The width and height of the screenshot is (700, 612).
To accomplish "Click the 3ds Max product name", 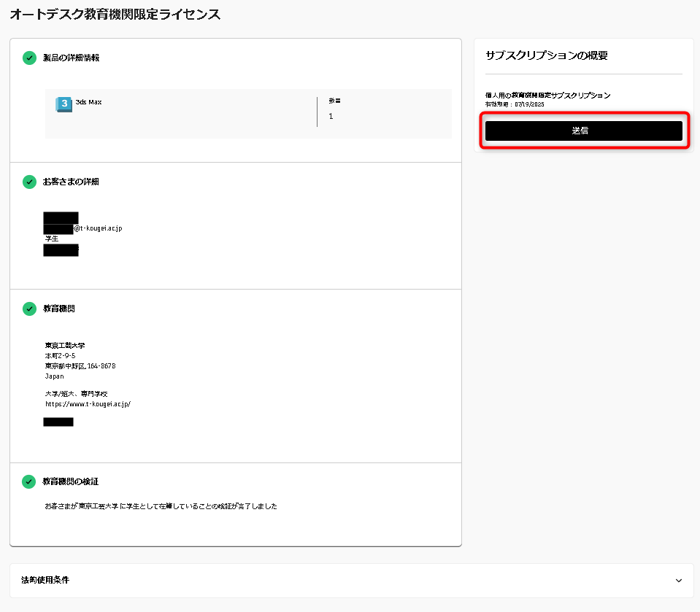I will coord(88,102).
